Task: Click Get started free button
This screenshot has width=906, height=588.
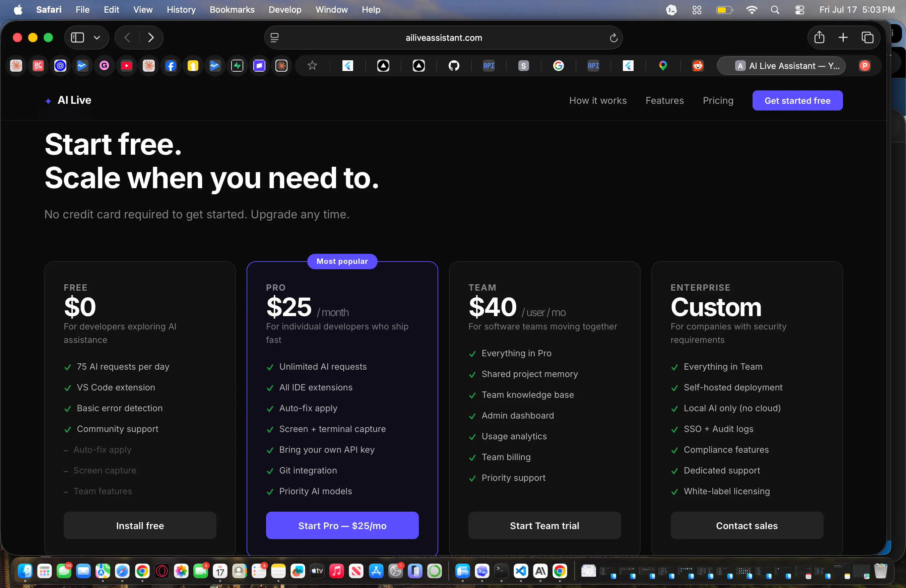Action: 797,100
